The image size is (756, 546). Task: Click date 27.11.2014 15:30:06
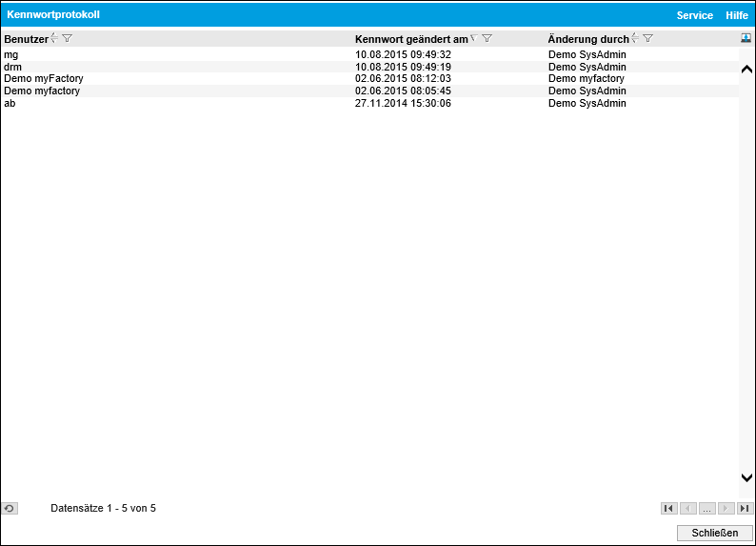[403, 103]
